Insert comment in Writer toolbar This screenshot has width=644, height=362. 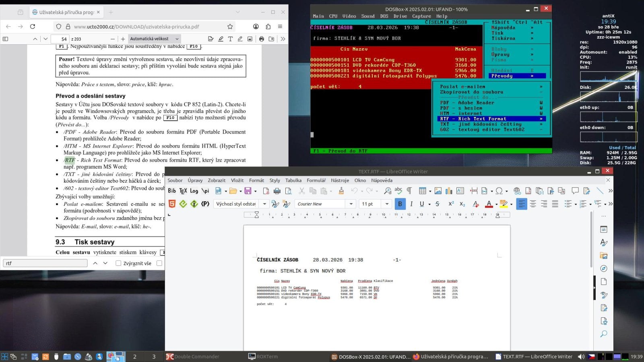tap(575, 191)
